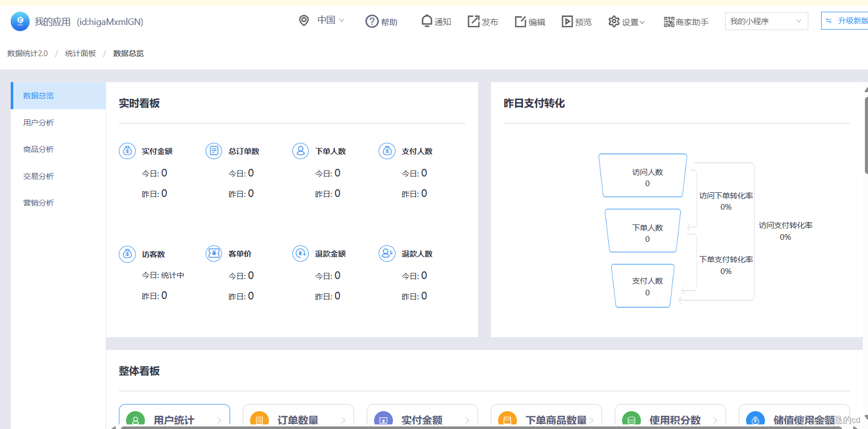Screen dimensions: 868x429
Task: Click the blue 储值使用金额 icon
Action: 755,418
